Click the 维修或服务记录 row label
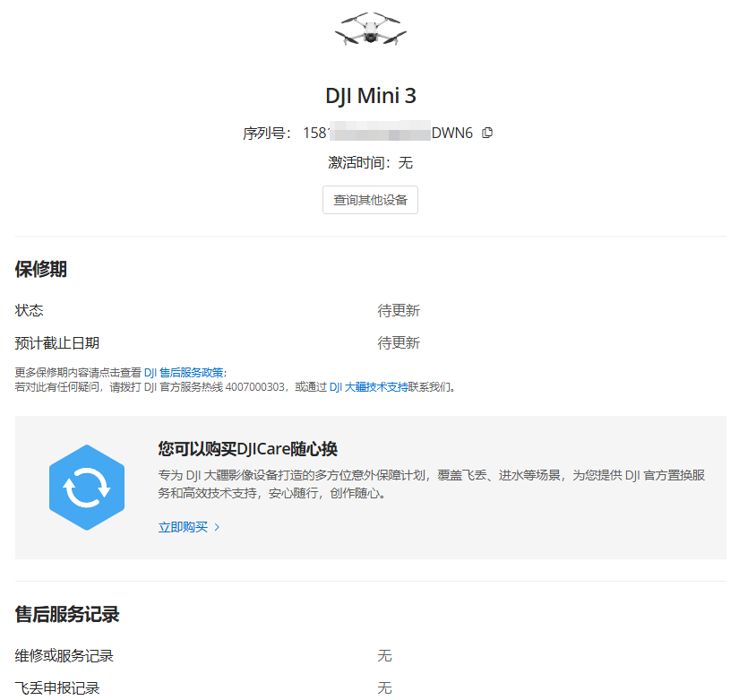Screen dimensions: 739x700 64,656
